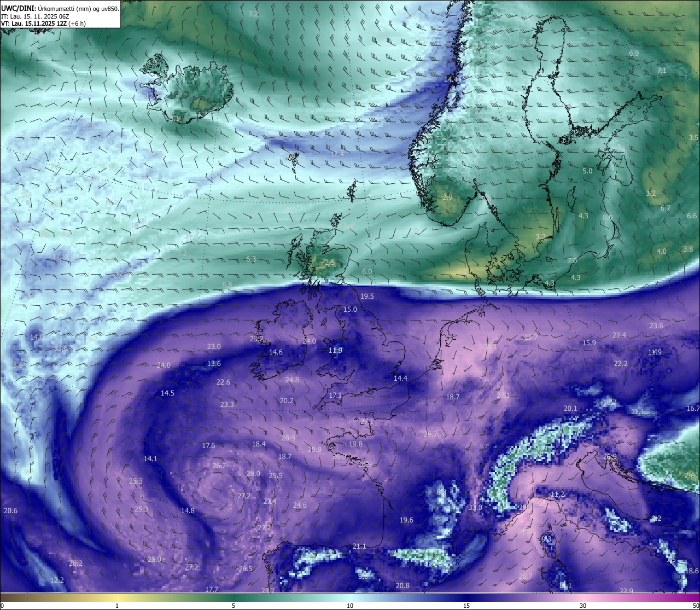
Task: Click the 8.0 value in the Baltic Sea
Action: pyautogui.click(x=608, y=217)
